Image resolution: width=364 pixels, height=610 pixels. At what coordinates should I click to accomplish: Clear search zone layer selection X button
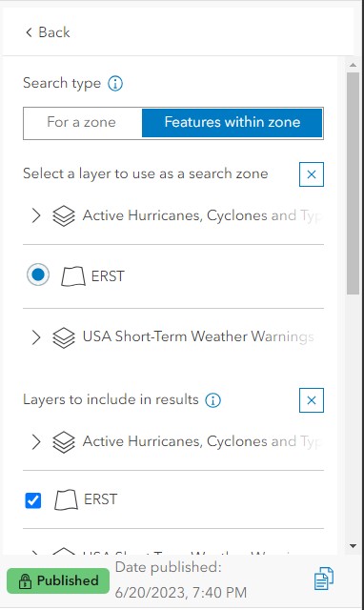pos(311,174)
